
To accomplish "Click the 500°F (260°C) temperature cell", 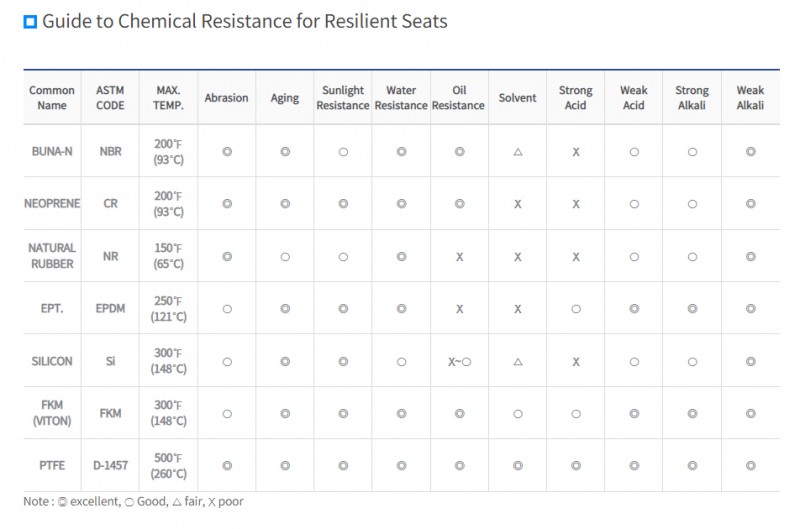I will tap(168, 465).
